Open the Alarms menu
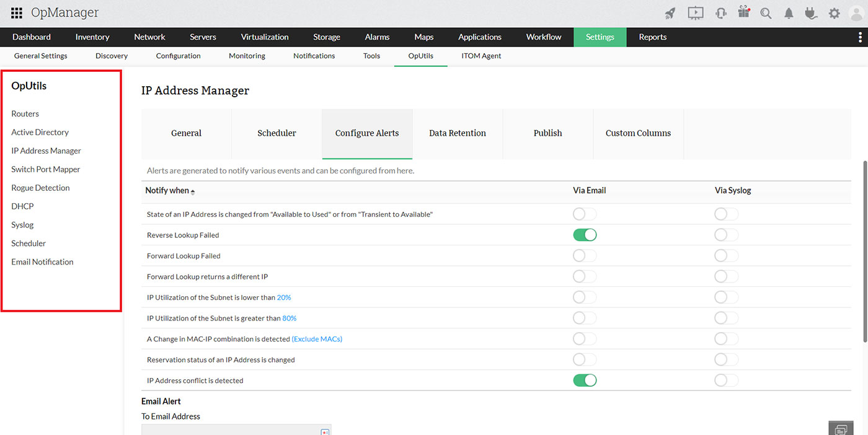 click(x=377, y=37)
